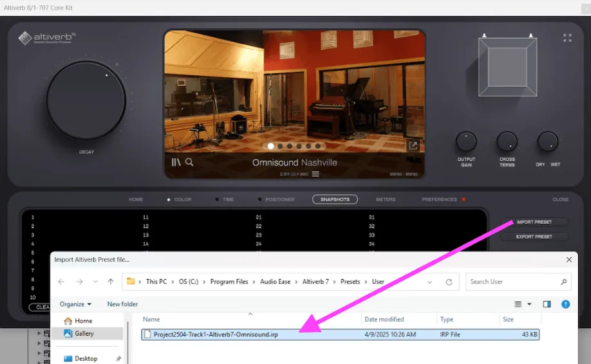Click the search magnifier in the room display
Screen dimensions: 591x364
pos(189,162)
